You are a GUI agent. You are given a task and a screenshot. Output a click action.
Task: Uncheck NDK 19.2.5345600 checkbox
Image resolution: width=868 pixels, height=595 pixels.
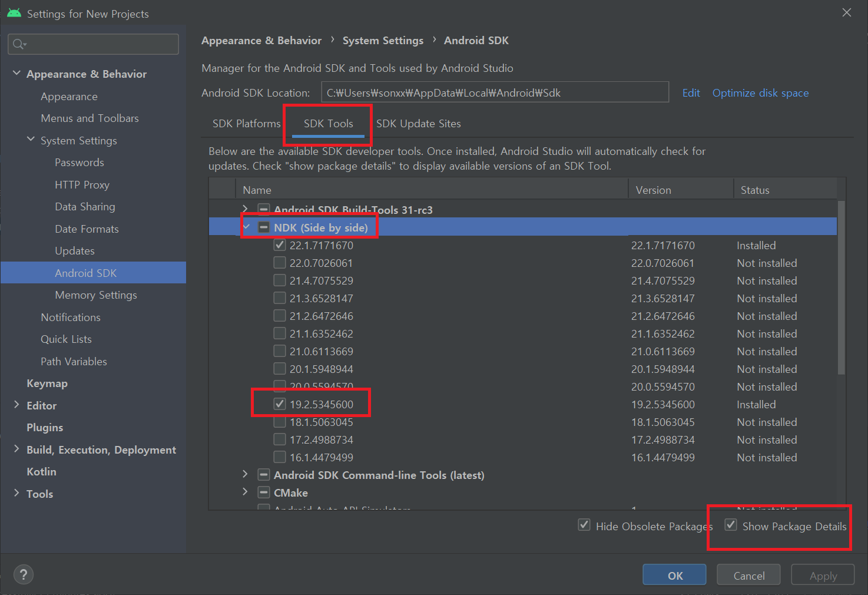pos(280,404)
